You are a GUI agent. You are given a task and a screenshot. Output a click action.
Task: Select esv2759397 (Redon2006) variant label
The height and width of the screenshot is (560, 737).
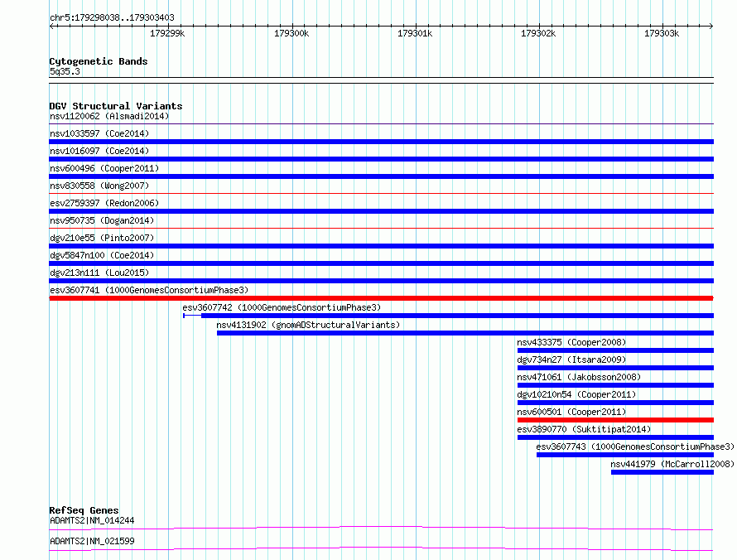tap(104, 203)
